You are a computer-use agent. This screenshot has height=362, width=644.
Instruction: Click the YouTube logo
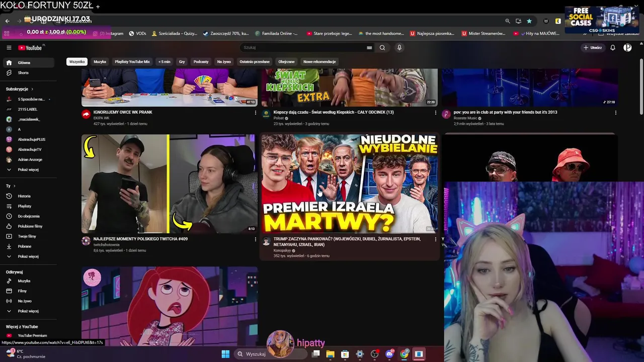coord(30,48)
